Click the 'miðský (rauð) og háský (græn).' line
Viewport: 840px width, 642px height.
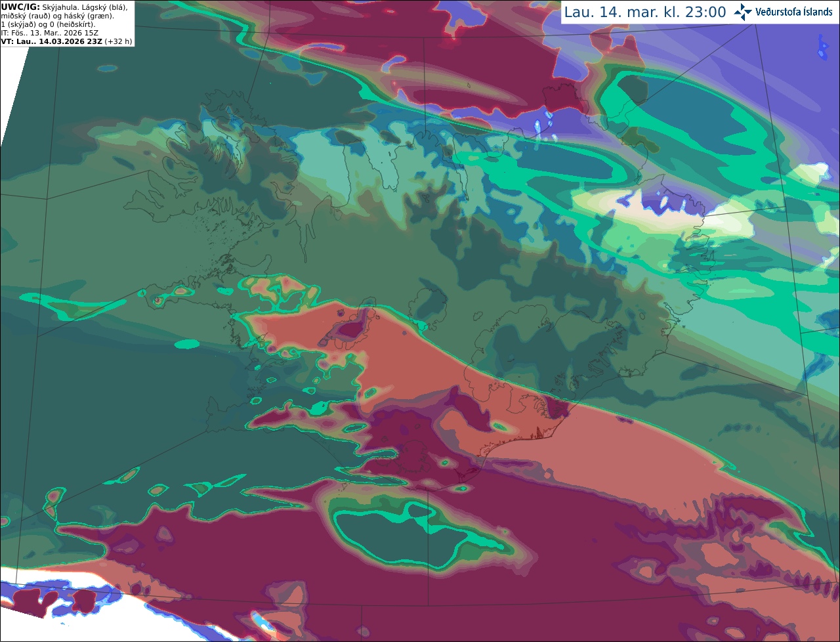point(58,16)
